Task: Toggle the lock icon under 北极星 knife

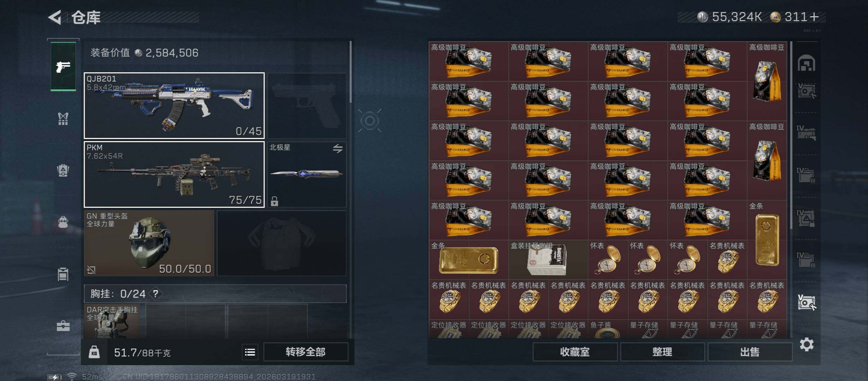Action: [275, 201]
